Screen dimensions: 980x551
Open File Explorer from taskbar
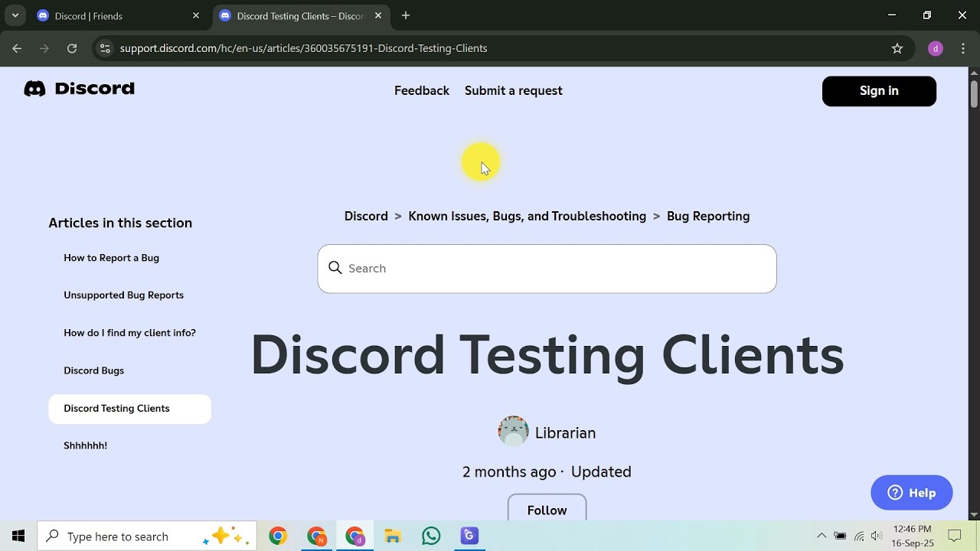(393, 536)
